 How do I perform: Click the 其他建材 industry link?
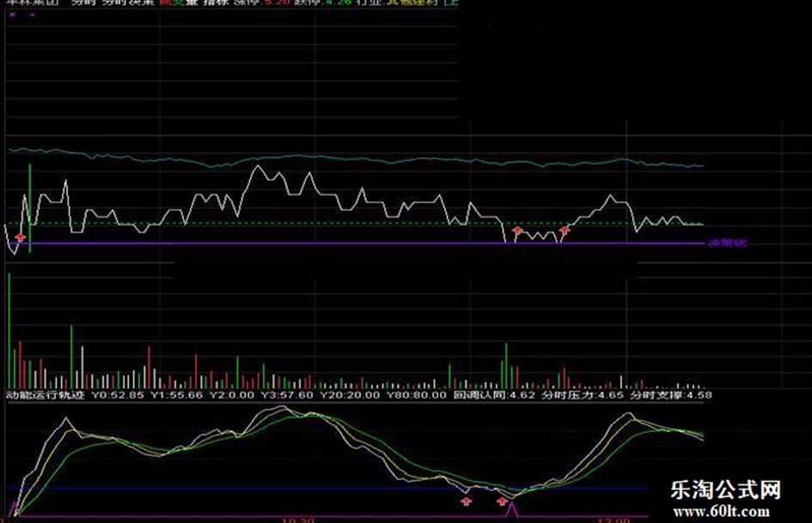(x=411, y=3)
